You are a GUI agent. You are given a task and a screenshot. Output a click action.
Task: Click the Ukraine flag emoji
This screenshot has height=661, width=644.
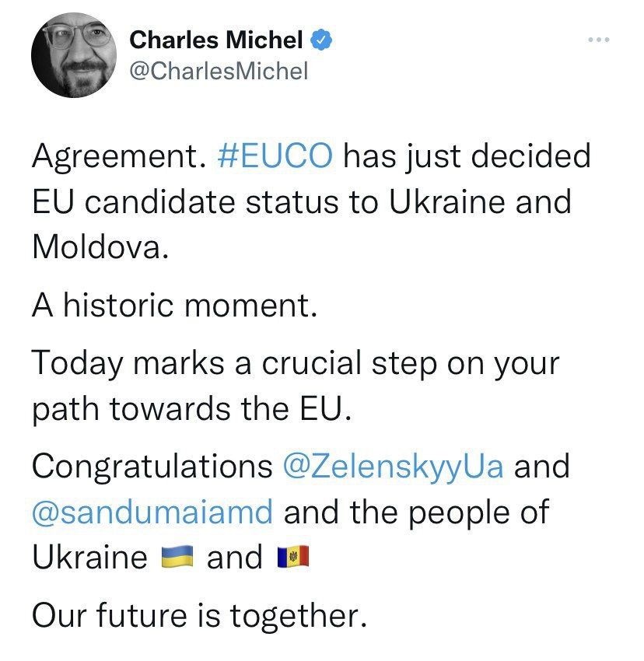(177, 558)
